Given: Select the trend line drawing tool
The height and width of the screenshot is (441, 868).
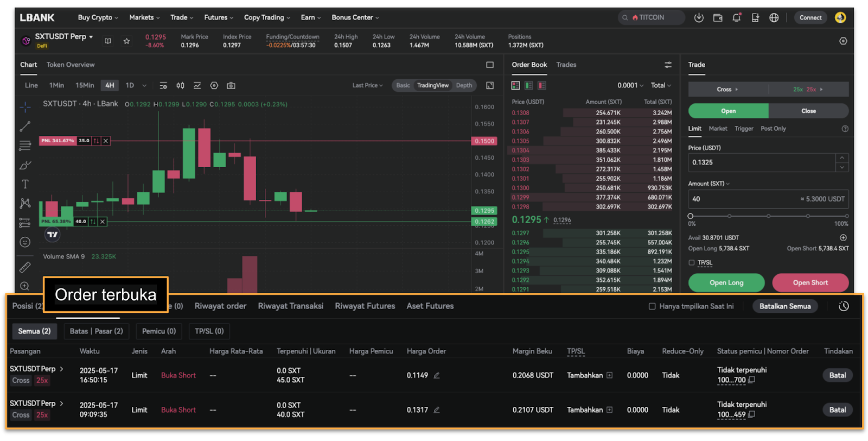Looking at the screenshot, I should pyautogui.click(x=25, y=127).
